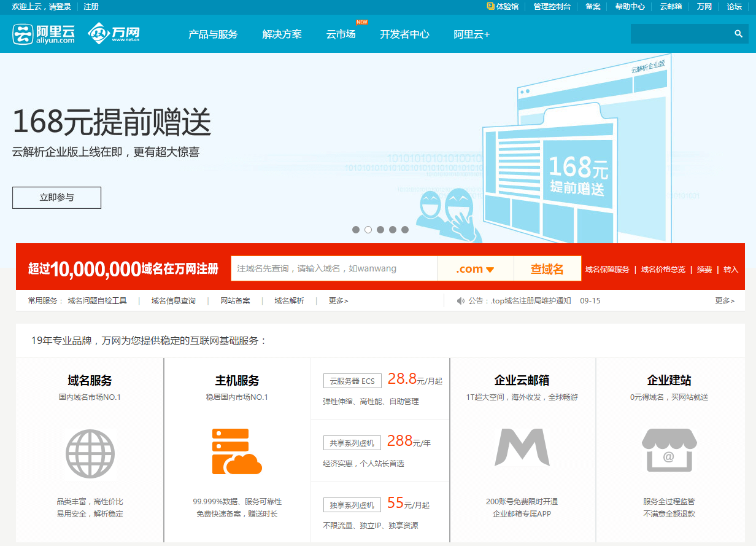Screen dimensions: 756x546
Task: Open the 管理控制台 link
Action: coord(552,7)
